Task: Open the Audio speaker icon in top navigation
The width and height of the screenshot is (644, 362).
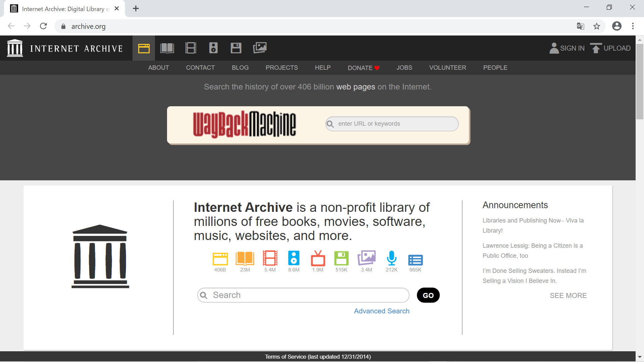Action: (x=213, y=48)
